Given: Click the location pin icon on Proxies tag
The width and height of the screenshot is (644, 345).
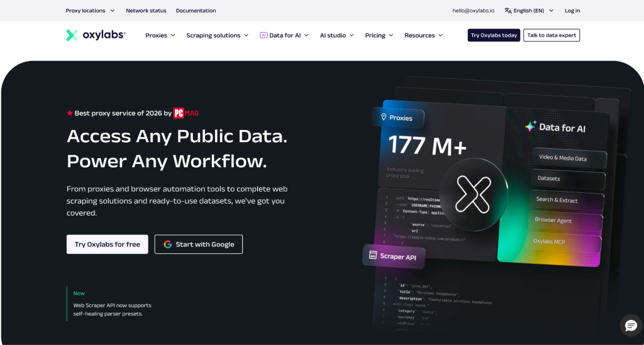Looking at the screenshot, I should (x=384, y=117).
